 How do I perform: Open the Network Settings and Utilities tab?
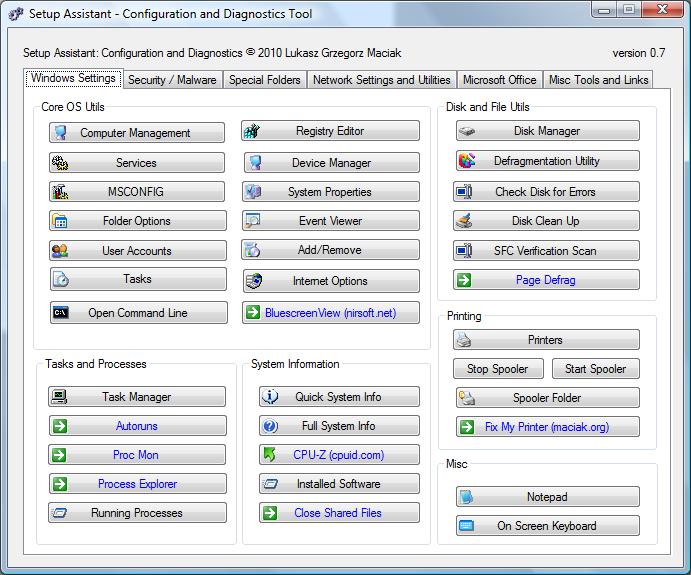381,80
